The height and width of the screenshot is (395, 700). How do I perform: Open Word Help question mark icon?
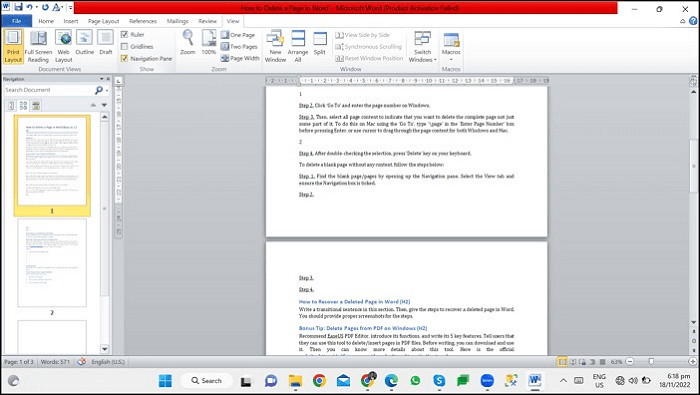693,21
